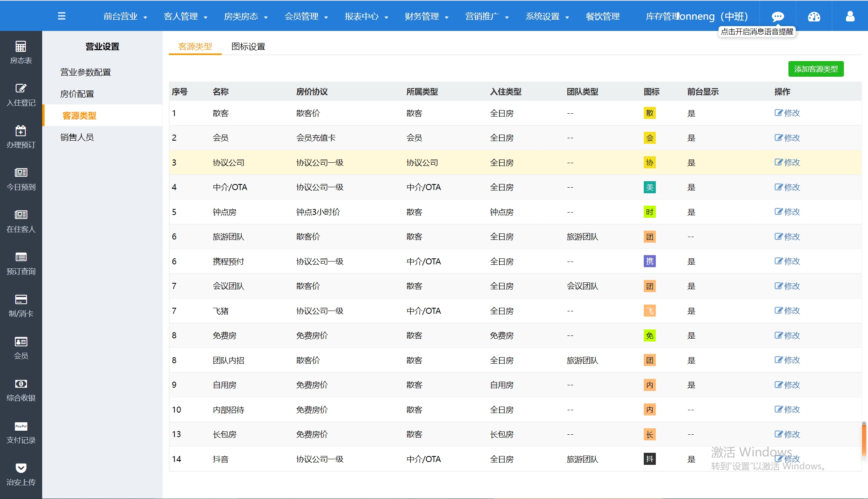The image size is (868, 499).
Task: Click the 团 icon in the 团队内招 row
Action: (649, 360)
